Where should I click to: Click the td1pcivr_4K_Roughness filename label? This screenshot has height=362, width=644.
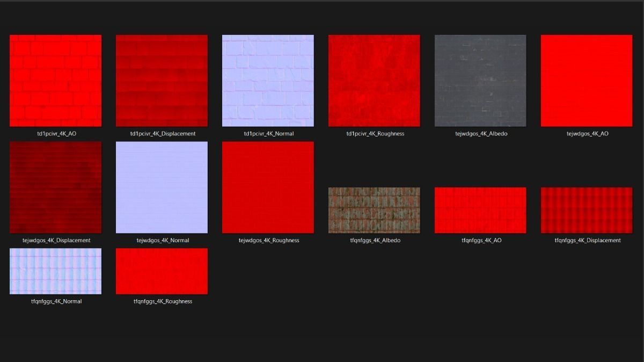tap(374, 133)
